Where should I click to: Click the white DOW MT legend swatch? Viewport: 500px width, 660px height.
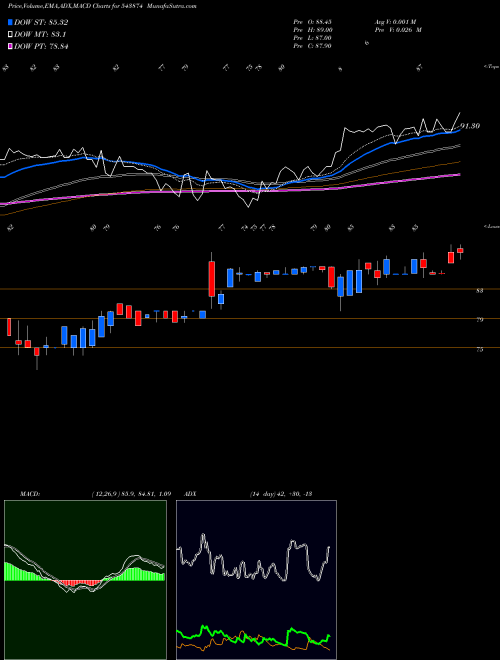click(x=10, y=35)
